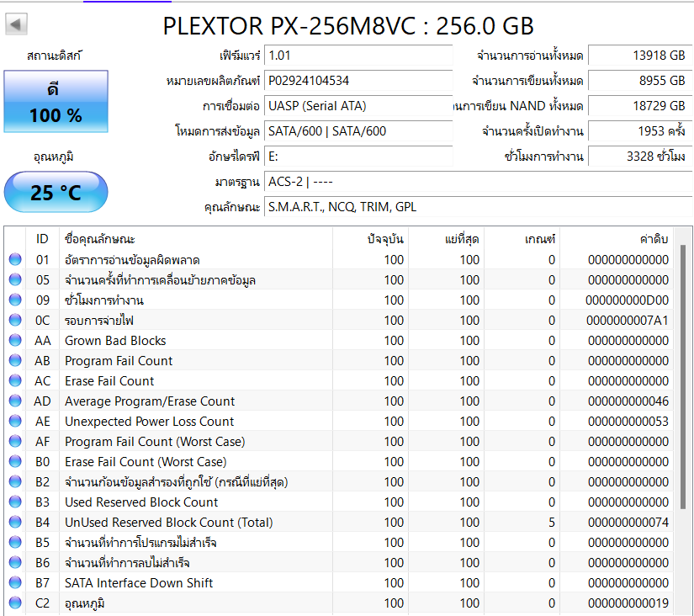The image size is (694, 616).
Task: Select the UnUsed Reserved Block Count (Total) row
Action: pos(168,523)
